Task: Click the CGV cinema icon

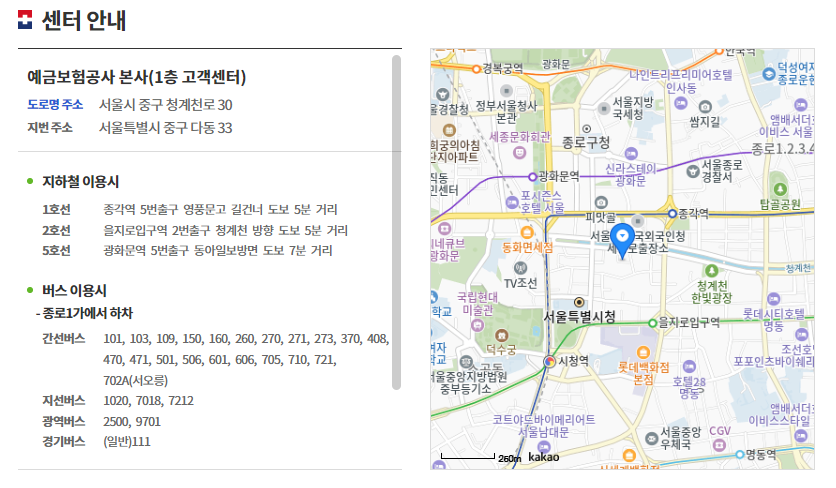Action: [x=719, y=444]
